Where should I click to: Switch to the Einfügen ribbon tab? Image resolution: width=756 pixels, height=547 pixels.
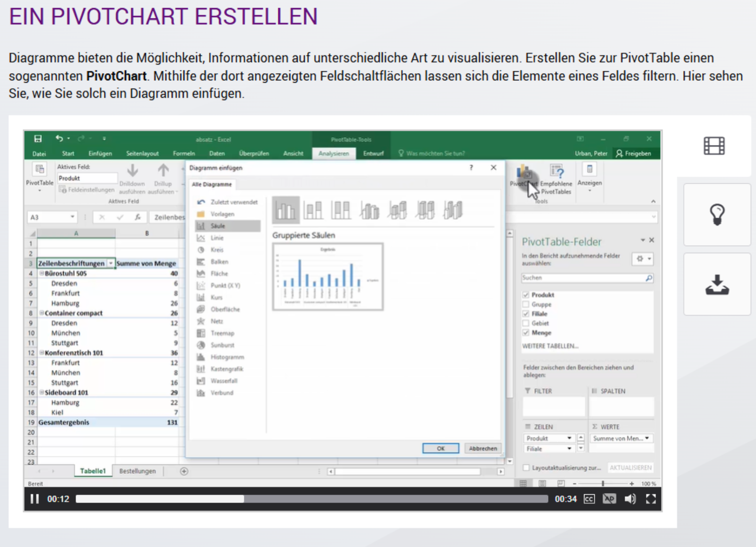pos(100,154)
